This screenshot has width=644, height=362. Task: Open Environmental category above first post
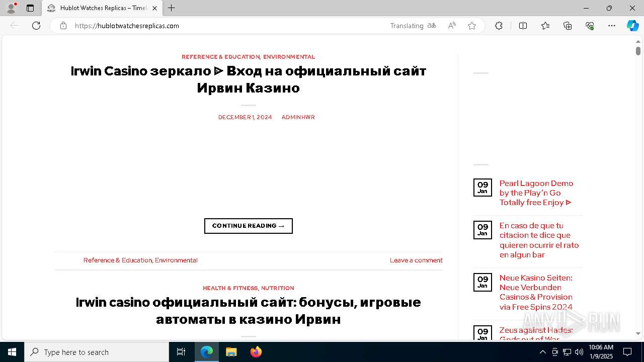coord(289,57)
